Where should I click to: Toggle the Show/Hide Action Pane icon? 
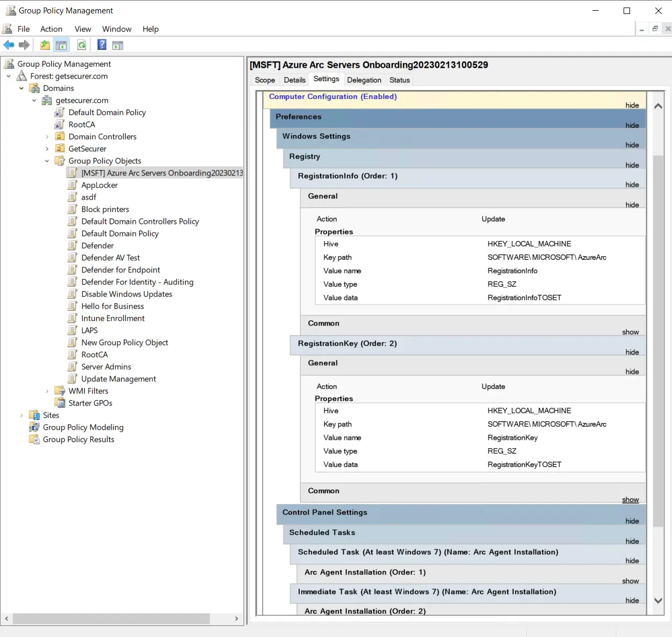click(x=118, y=45)
